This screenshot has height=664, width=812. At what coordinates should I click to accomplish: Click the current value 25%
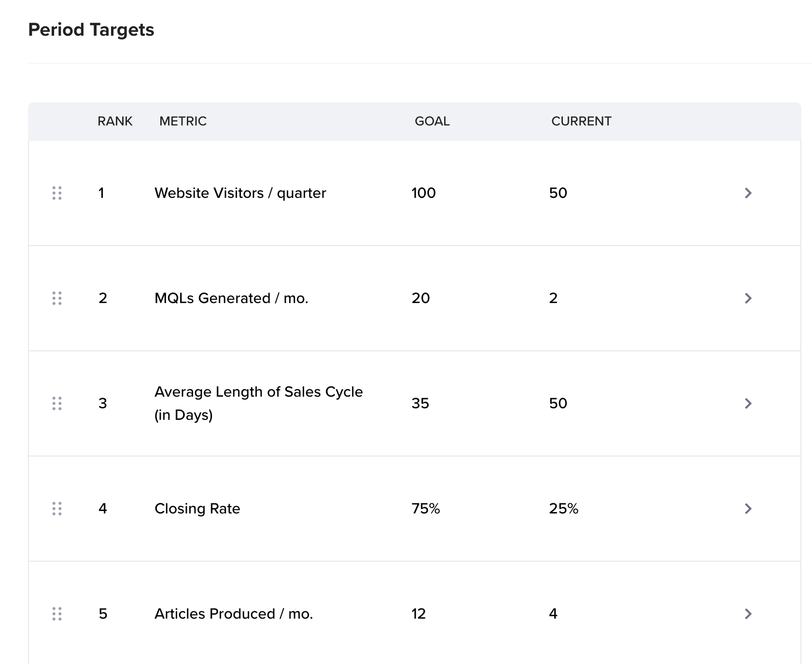point(564,509)
